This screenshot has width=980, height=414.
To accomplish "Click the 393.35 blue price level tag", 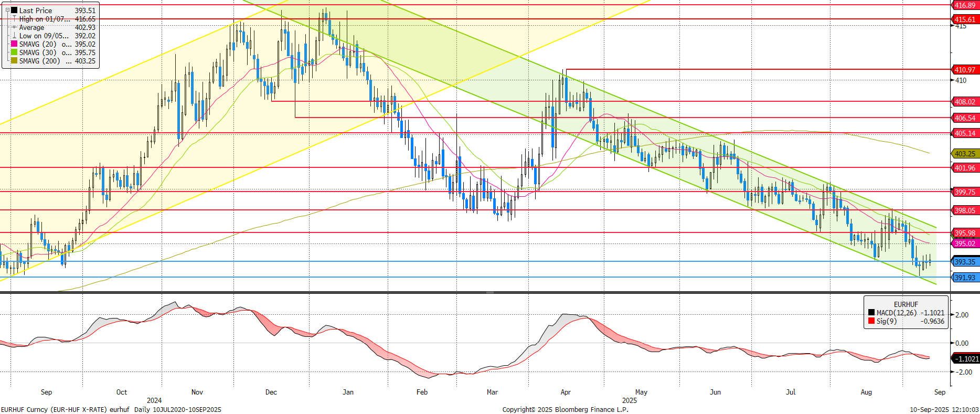I will (965, 262).
